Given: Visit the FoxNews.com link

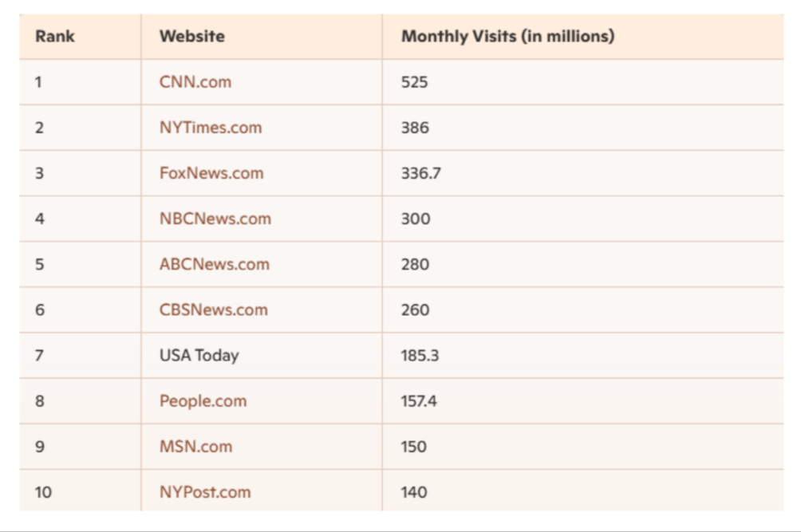Looking at the screenshot, I should pos(211,173).
